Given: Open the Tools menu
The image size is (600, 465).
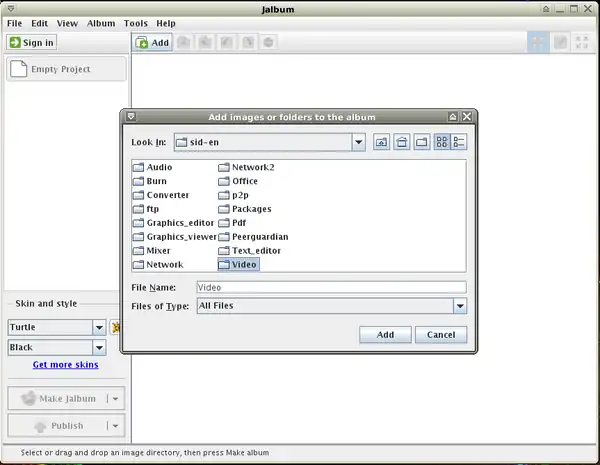Looking at the screenshot, I should (x=135, y=23).
